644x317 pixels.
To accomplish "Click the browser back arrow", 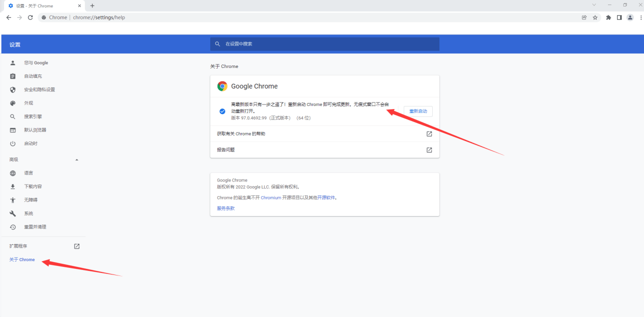I will (9, 17).
